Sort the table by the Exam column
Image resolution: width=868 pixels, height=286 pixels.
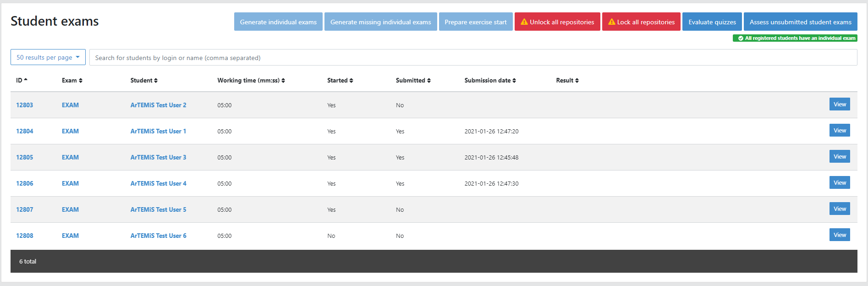(72, 80)
